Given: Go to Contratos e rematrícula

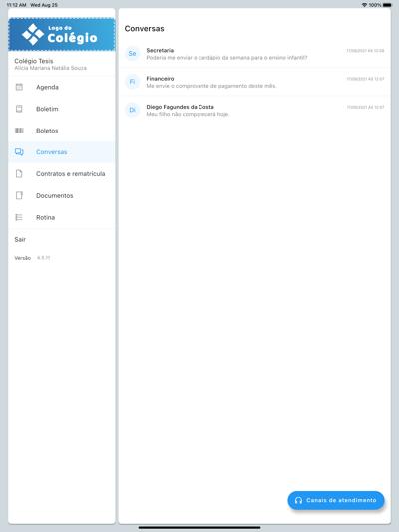Looking at the screenshot, I should tap(62, 174).
